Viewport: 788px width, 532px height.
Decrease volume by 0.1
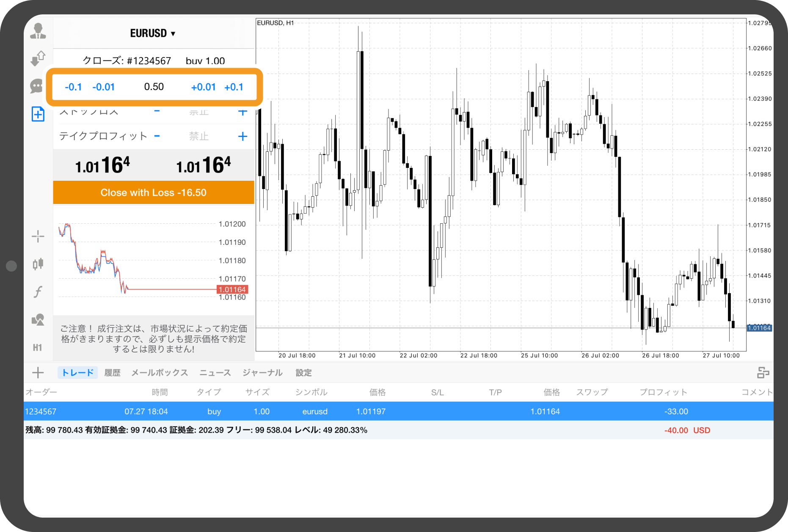(x=73, y=87)
